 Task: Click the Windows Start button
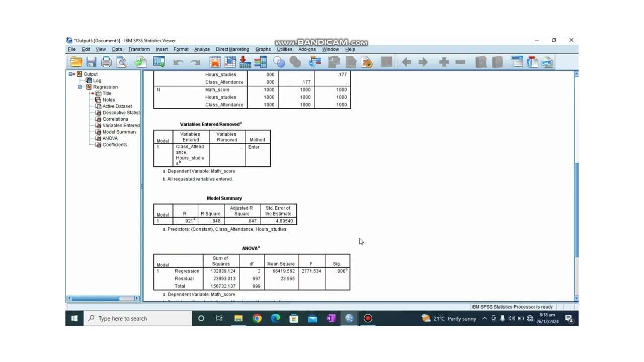tap(74, 318)
